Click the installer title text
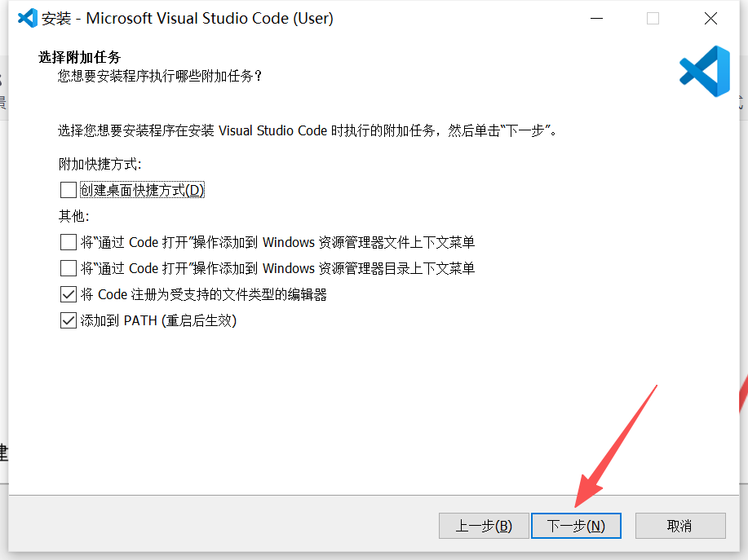This screenshot has width=748, height=560. pos(188,19)
